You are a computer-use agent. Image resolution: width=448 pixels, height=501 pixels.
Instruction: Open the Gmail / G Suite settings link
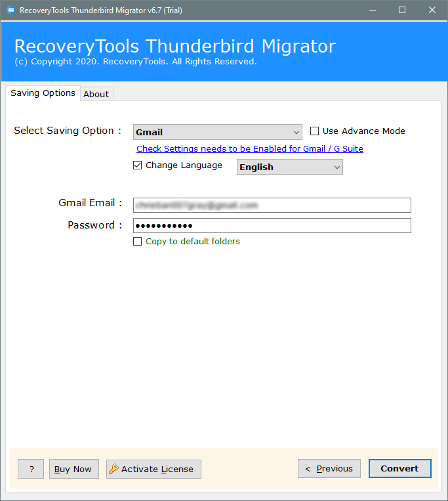tap(250, 148)
